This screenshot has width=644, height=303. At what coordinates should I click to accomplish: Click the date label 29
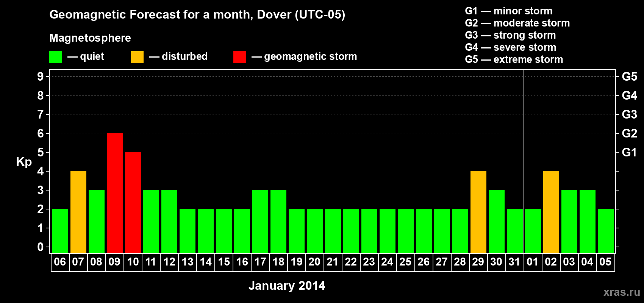pos(478,262)
